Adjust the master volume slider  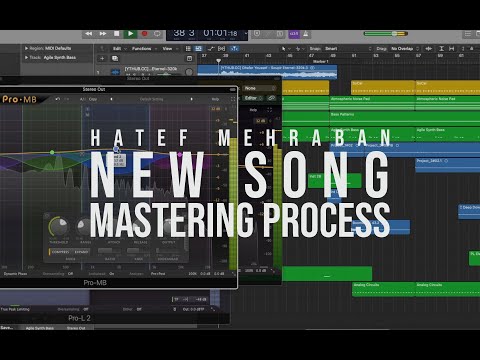386,34
